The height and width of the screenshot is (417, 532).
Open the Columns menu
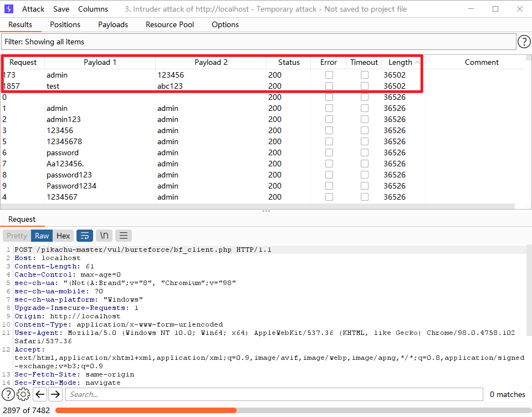pyautogui.click(x=93, y=9)
